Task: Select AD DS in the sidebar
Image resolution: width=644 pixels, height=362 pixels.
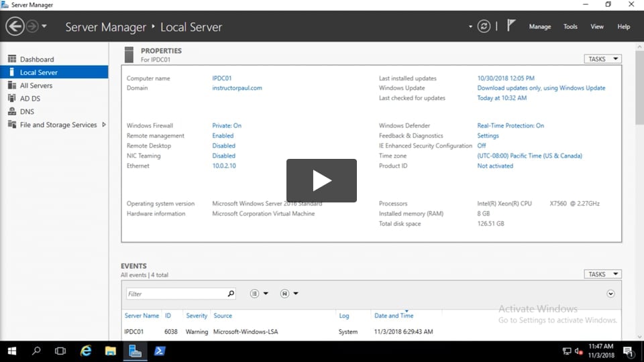Action: (30, 99)
